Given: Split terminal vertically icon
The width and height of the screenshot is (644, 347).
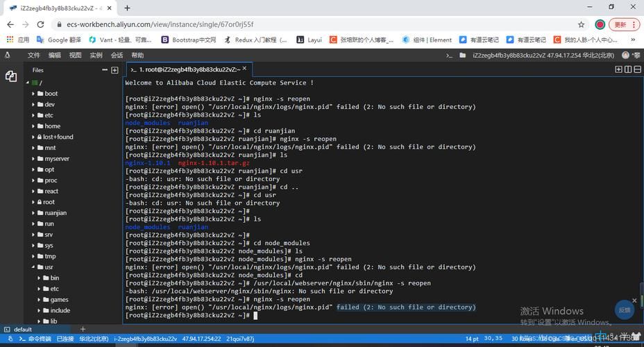Looking at the screenshot, I should tap(628, 69).
